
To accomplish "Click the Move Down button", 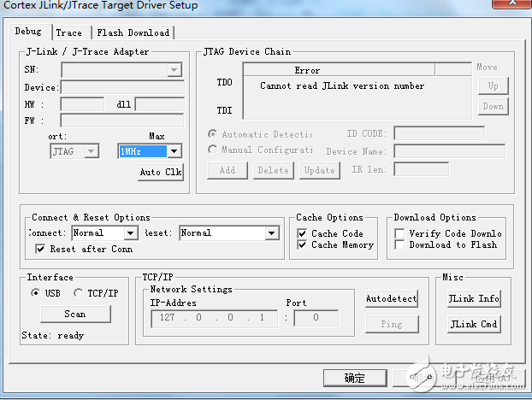I will pyautogui.click(x=493, y=107).
